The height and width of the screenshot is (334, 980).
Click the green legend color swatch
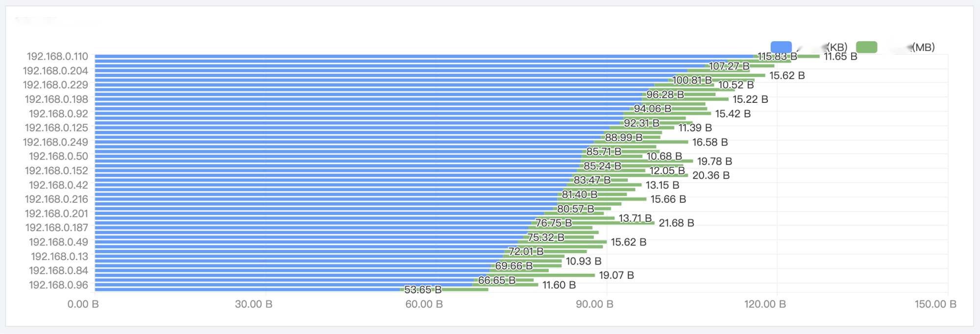(x=866, y=47)
